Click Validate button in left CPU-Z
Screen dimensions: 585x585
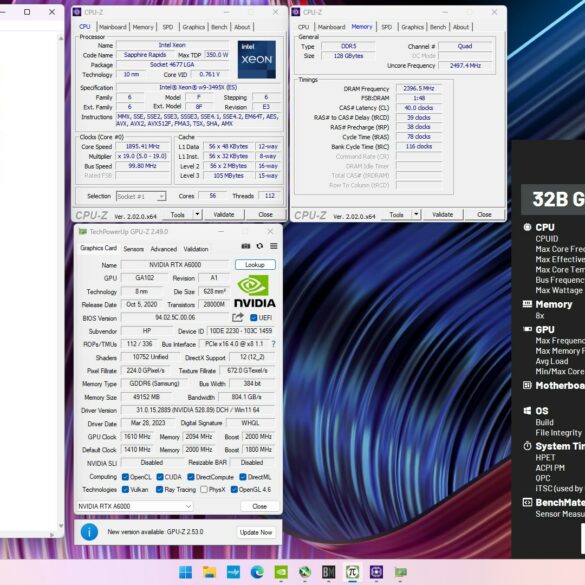pos(224,214)
